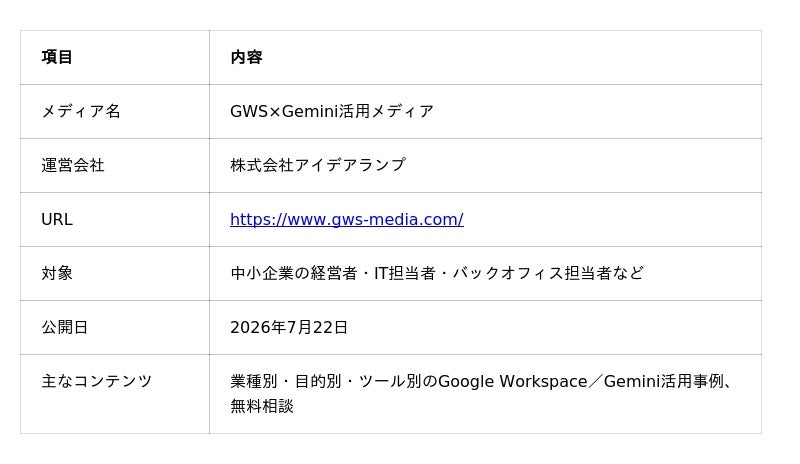The image size is (800, 464).
Task: Click the 株式会社アイデアランプ company name
Action: click(318, 165)
